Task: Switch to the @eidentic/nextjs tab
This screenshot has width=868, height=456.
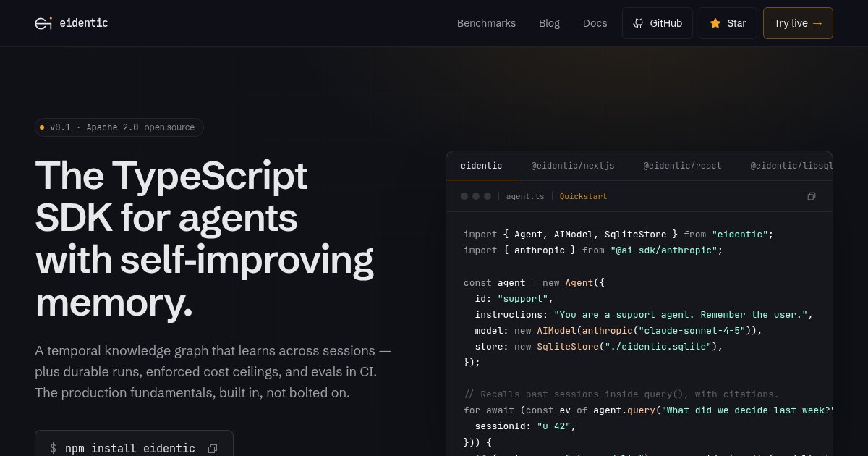Action: (x=573, y=166)
